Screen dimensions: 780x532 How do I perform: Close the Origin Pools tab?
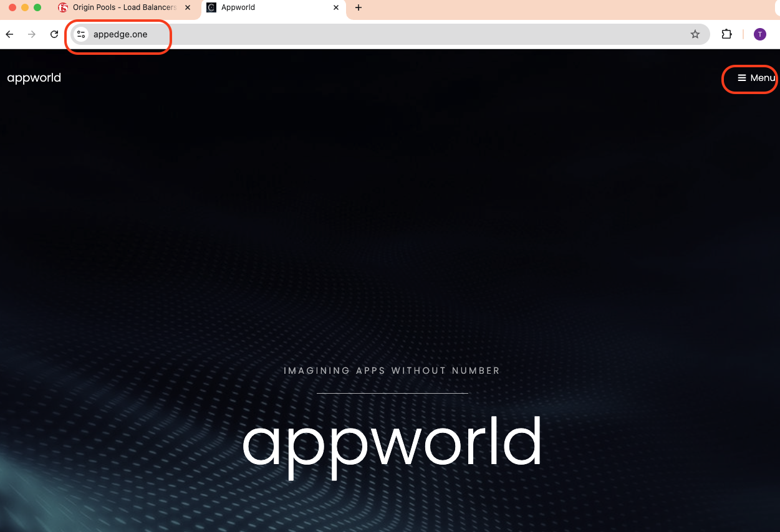(188, 7)
